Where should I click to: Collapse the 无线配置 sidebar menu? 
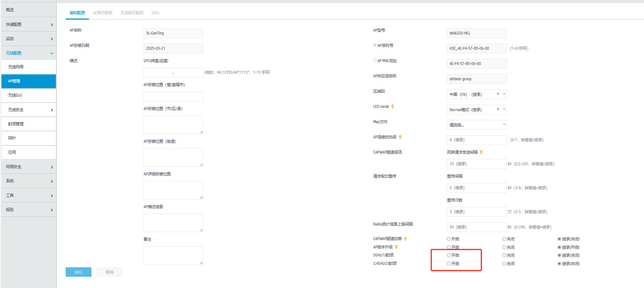(x=29, y=53)
